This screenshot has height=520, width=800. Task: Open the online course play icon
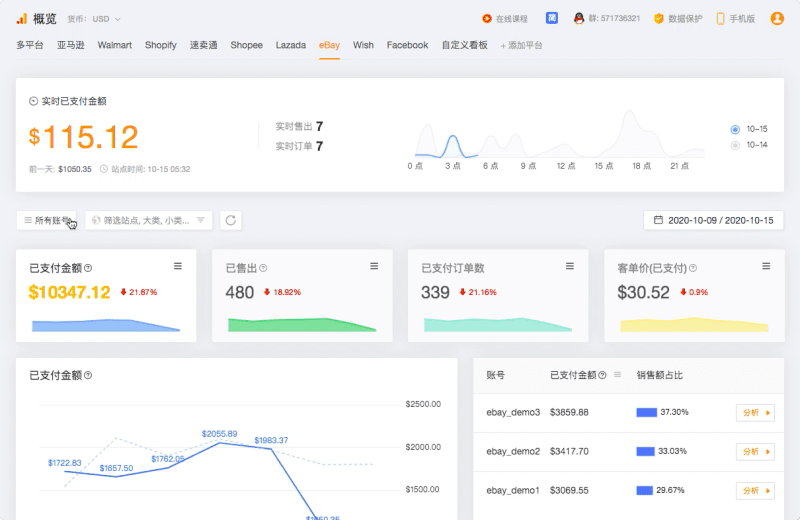click(x=487, y=18)
